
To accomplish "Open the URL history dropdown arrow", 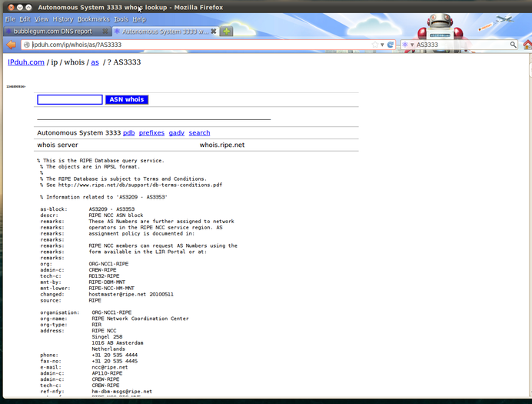I will 382,45.
